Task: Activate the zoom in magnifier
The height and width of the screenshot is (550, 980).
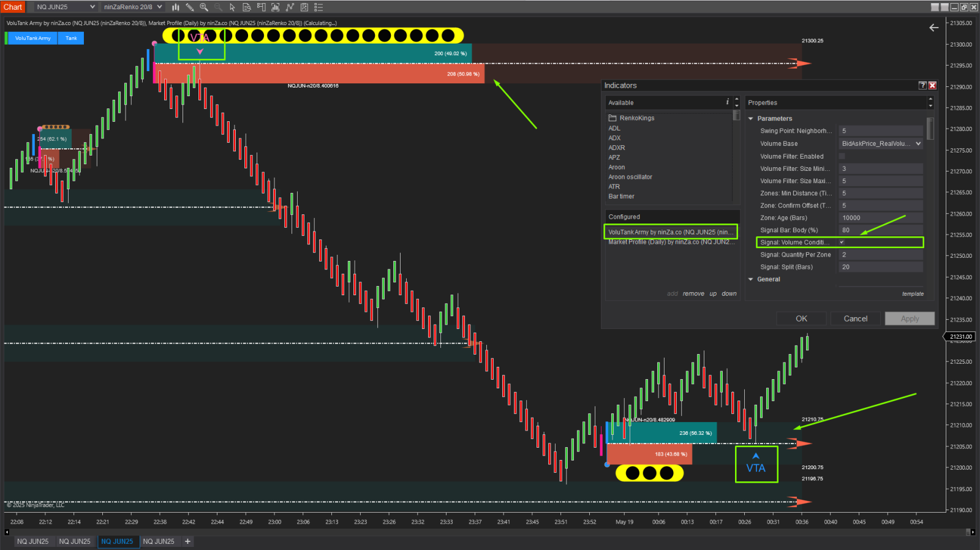Action: pyautogui.click(x=204, y=7)
